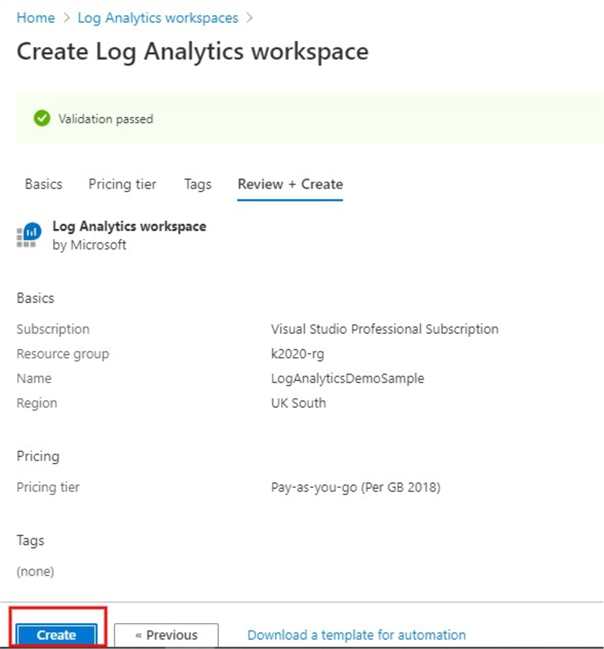
Task: Select the '(none)' tags value
Action: [x=35, y=571]
